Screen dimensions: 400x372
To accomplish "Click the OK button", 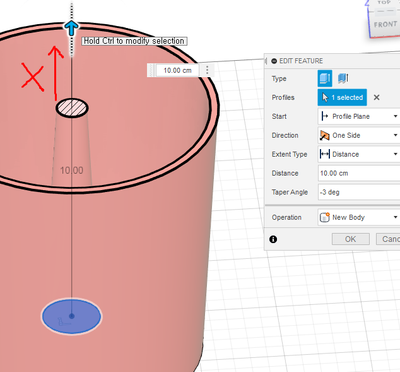I will click(351, 239).
